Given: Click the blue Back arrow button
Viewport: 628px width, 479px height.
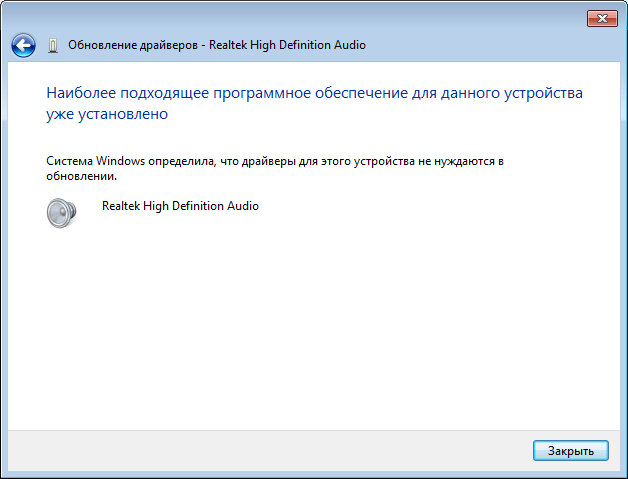Looking at the screenshot, I should [23, 45].
